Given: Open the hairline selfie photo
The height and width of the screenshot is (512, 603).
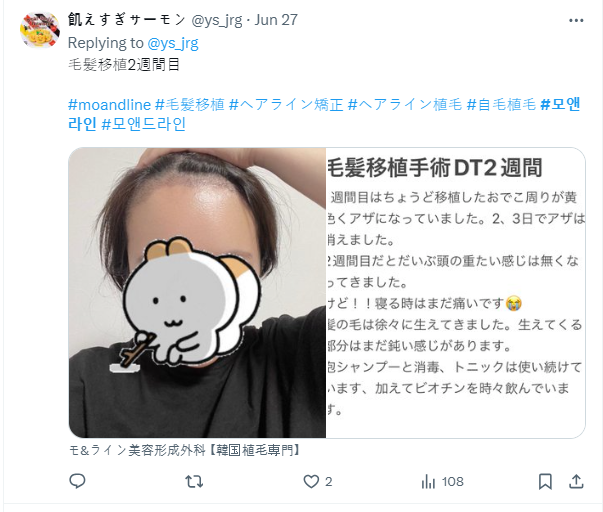Looking at the screenshot, I should (x=197, y=293).
